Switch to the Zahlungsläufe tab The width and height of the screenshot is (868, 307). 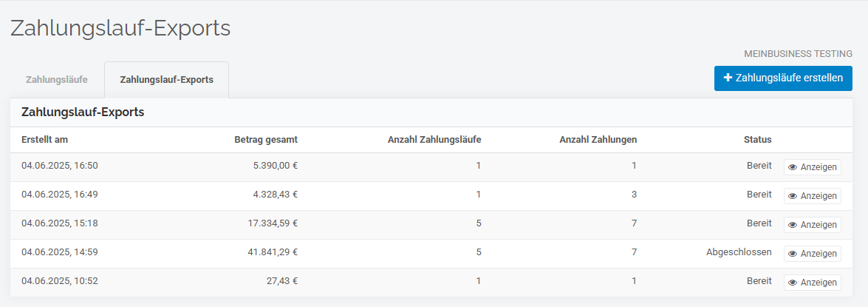[x=56, y=79]
